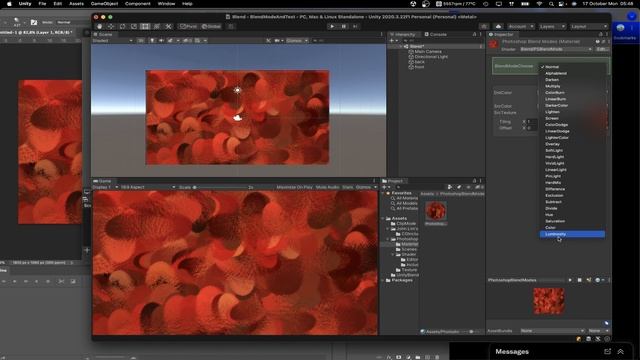Toggle Pivot/Center handle position
Image resolution: width=640 pixels, height=360 pixels.
pos(189,26)
